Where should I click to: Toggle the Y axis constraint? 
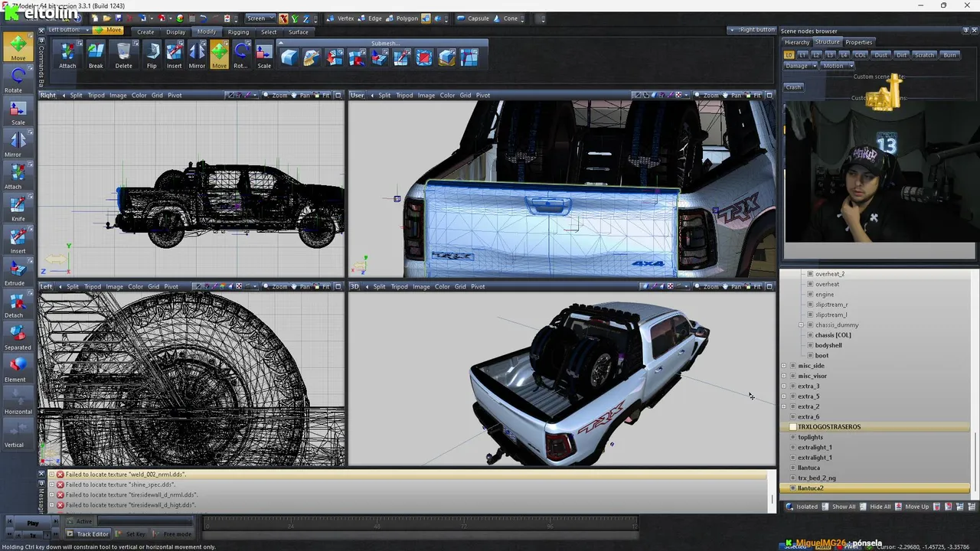click(294, 18)
